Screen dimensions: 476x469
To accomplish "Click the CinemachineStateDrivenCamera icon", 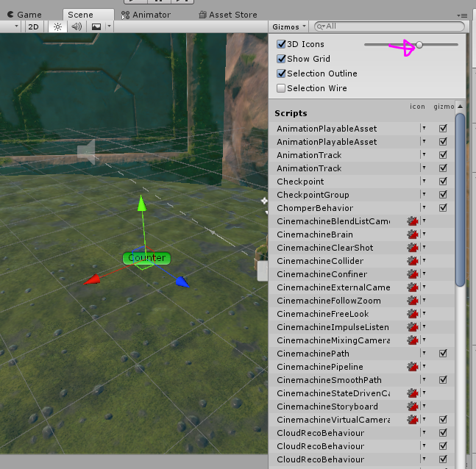I will point(413,393).
